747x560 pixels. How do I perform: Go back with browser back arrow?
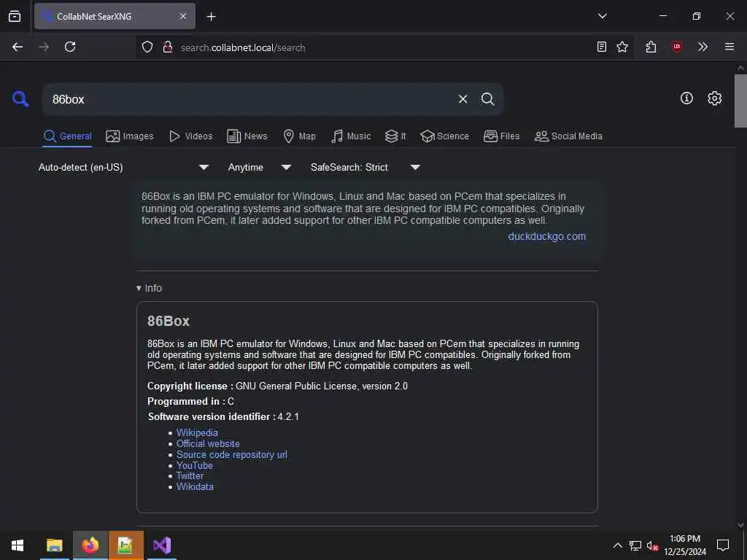click(x=18, y=47)
